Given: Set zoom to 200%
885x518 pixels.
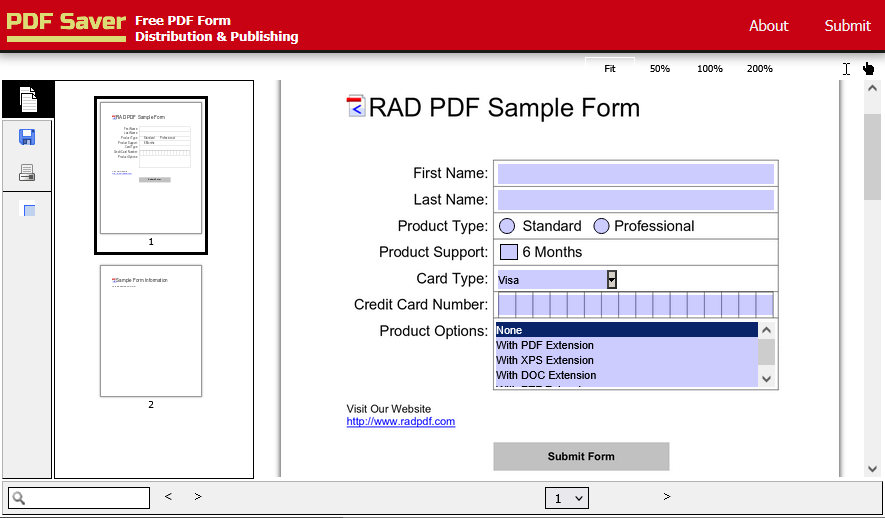Looking at the screenshot, I should click(760, 69).
